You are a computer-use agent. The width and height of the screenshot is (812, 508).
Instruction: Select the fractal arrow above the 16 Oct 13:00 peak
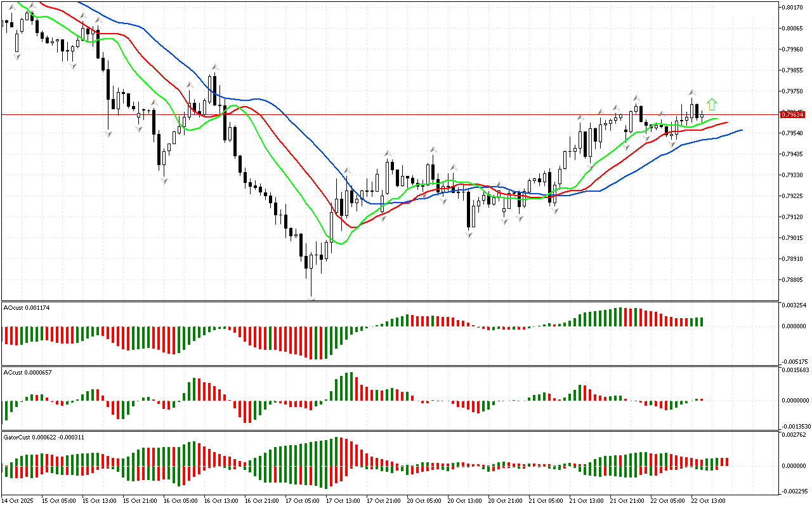coord(215,67)
